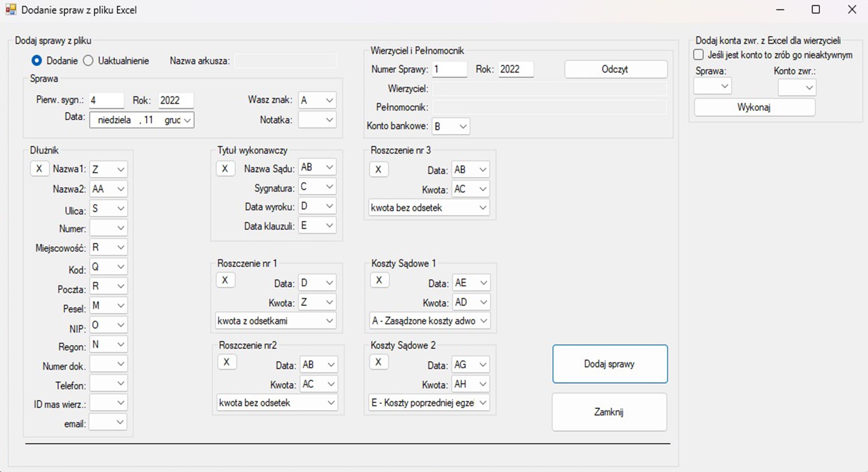Screen dimensions: 868x472
Task: Click the Wykonaj button
Action: coord(754,108)
